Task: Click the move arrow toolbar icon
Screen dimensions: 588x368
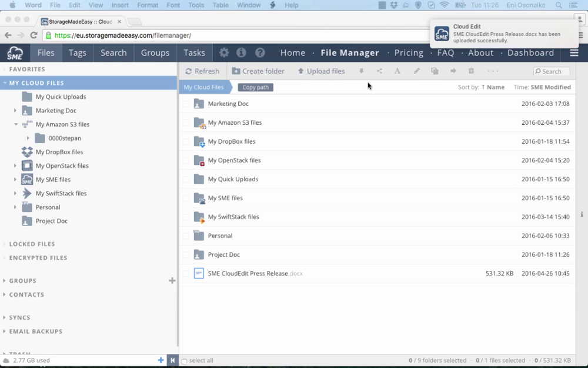Action: [453, 71]
